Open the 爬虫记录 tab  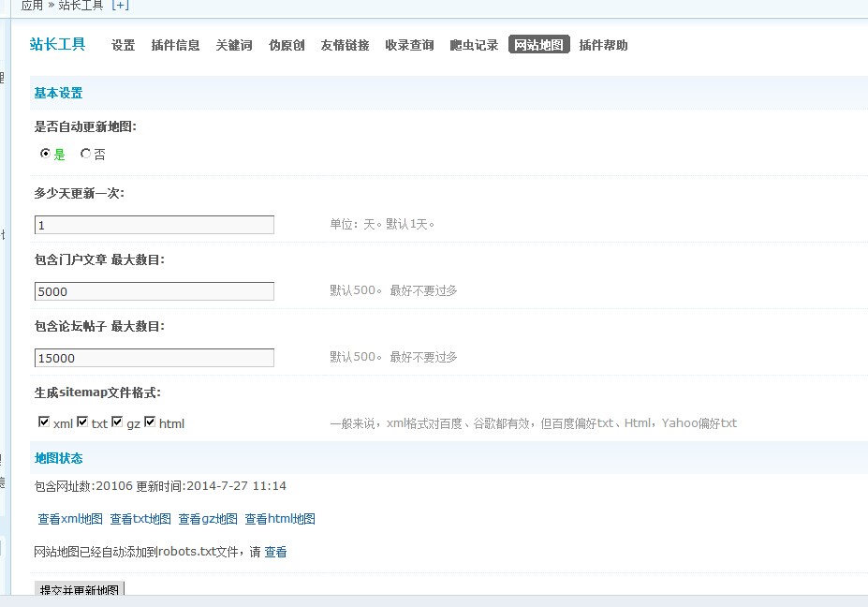point(474,45)
